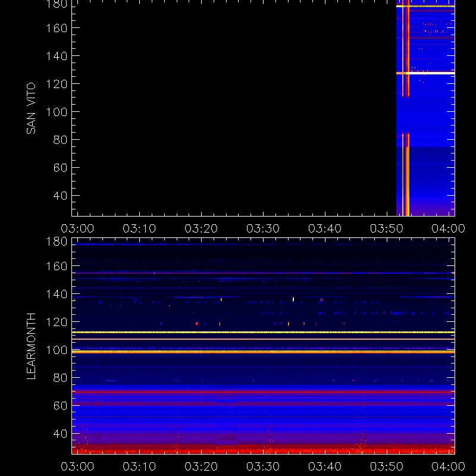The width and height of the screenshot is (476, 476).
Task: Click the yellow band near 113 in LEARMONTH spectrogram
Action: (x=263, y=333)
